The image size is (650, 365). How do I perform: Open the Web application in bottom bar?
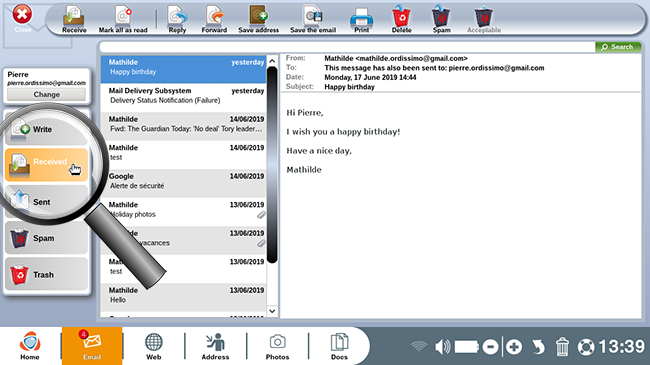pyautogui.click(x=153, y=346)
